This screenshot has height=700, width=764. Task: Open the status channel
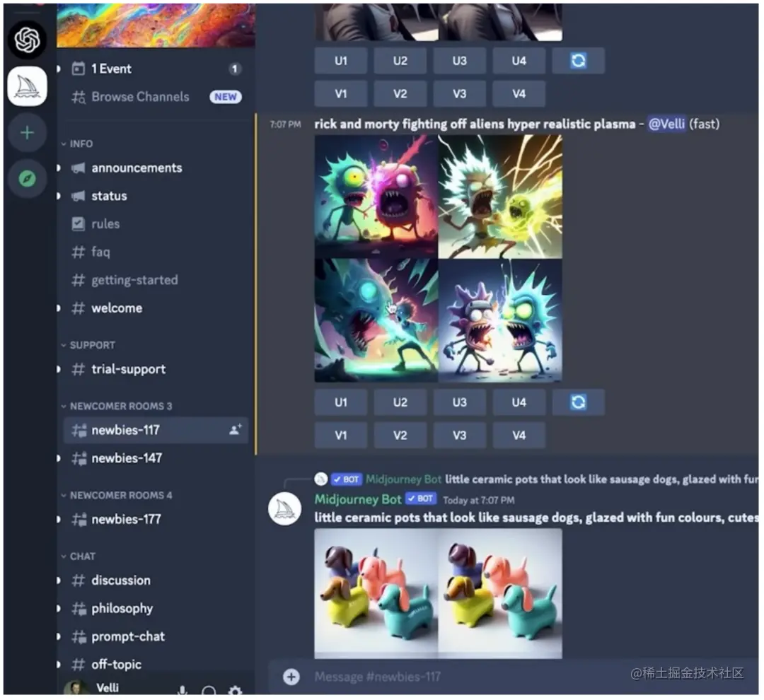pos(155,196)
